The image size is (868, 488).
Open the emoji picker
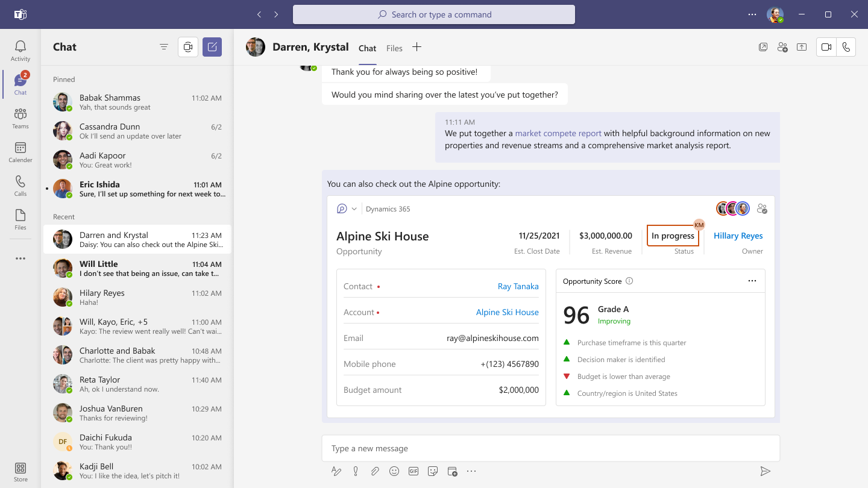[x=394, y=471]
